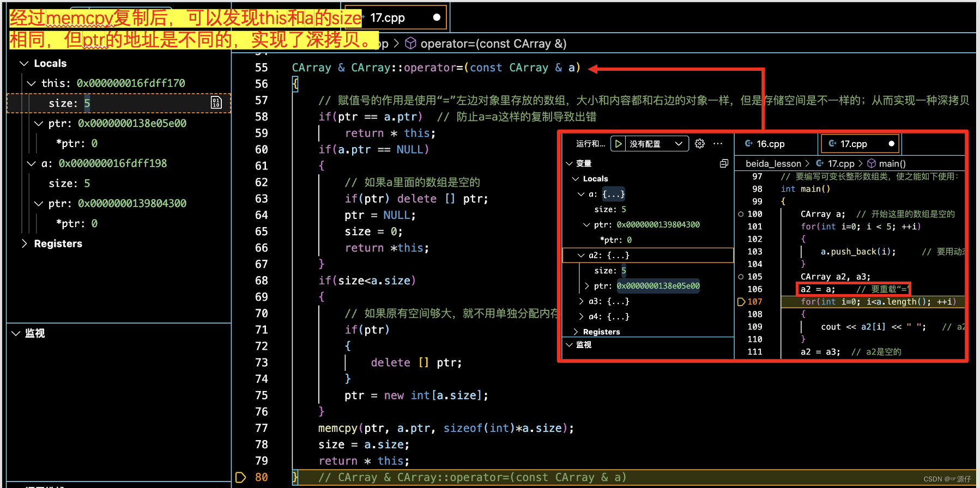This screenshot has width=980, height=488.
Task: Open launch.json via gear icon in inset
Action: click(700, 144)
